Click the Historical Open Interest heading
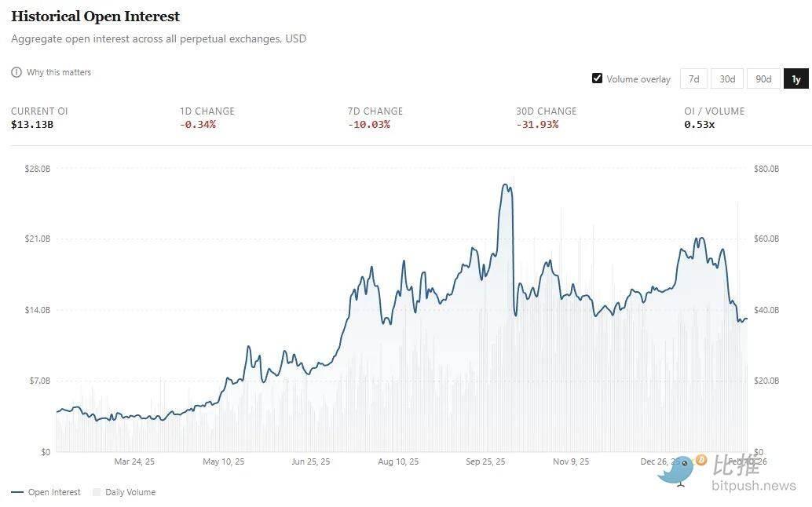Viewport: 812px width, 507px height. coord(95,16)
